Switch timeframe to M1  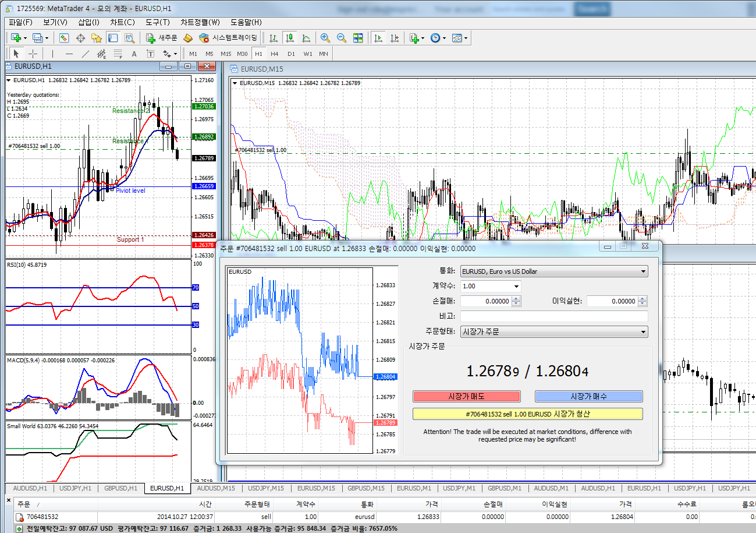[x=193, y=54]
